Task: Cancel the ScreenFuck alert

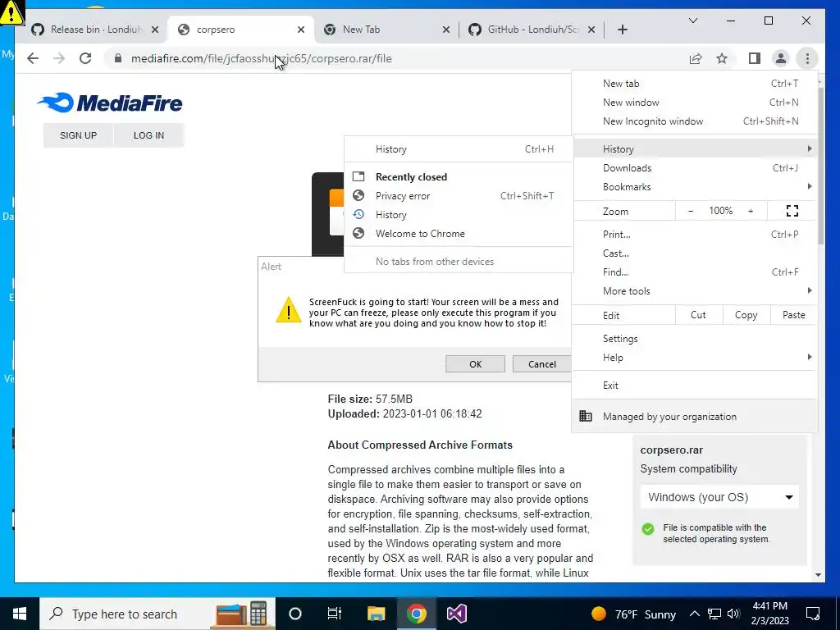Action: [541, 363]
